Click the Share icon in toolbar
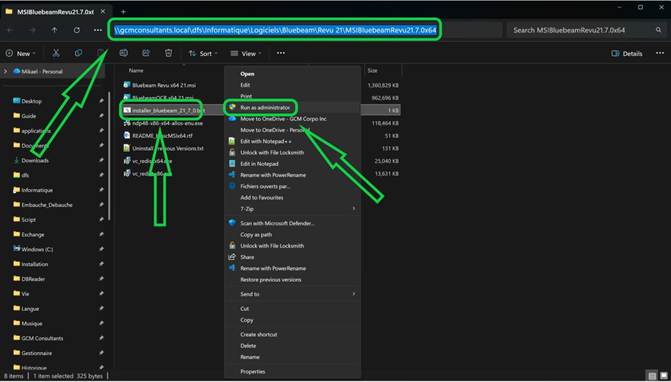Image resolution: width=671 pixels, height=382 pixels. 146,53
